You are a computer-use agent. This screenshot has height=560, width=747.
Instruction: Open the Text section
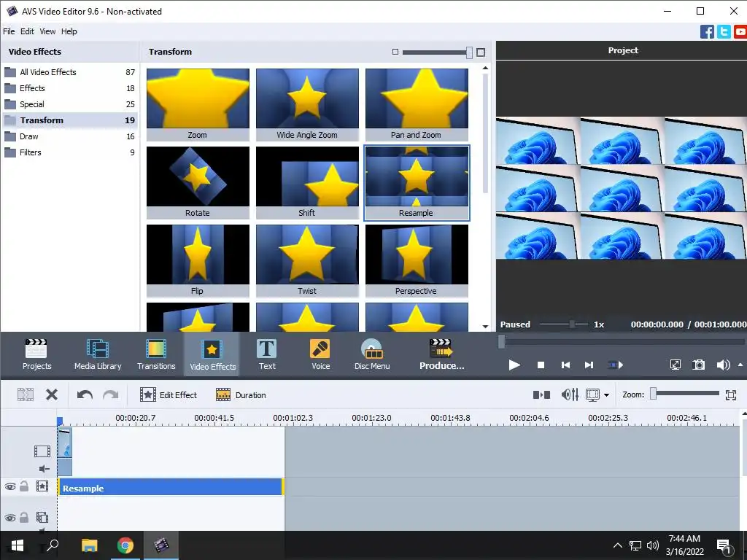[267, 354]
